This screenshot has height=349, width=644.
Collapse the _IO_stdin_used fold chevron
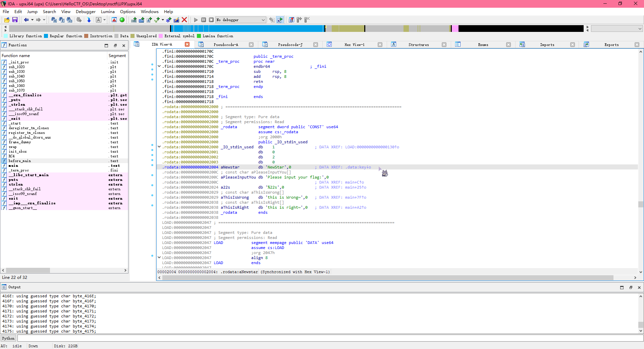click(x=159, y=147)
